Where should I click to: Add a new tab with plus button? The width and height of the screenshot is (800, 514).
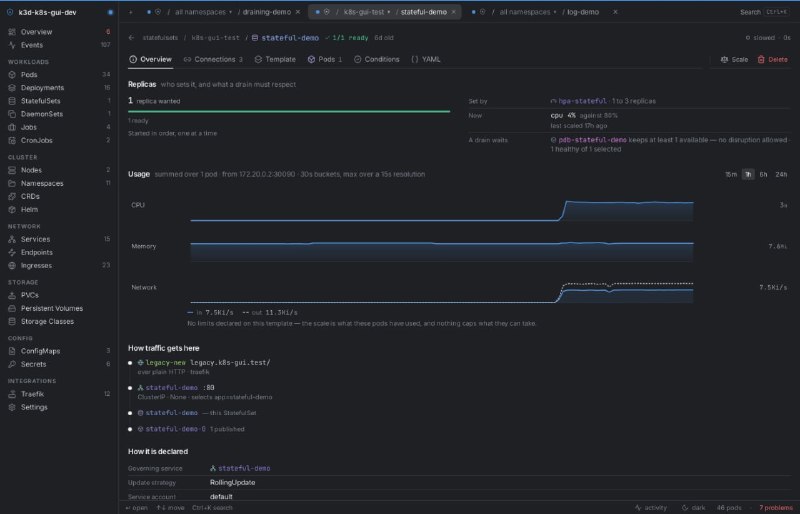pyautogui.click(x=131, y=12)
